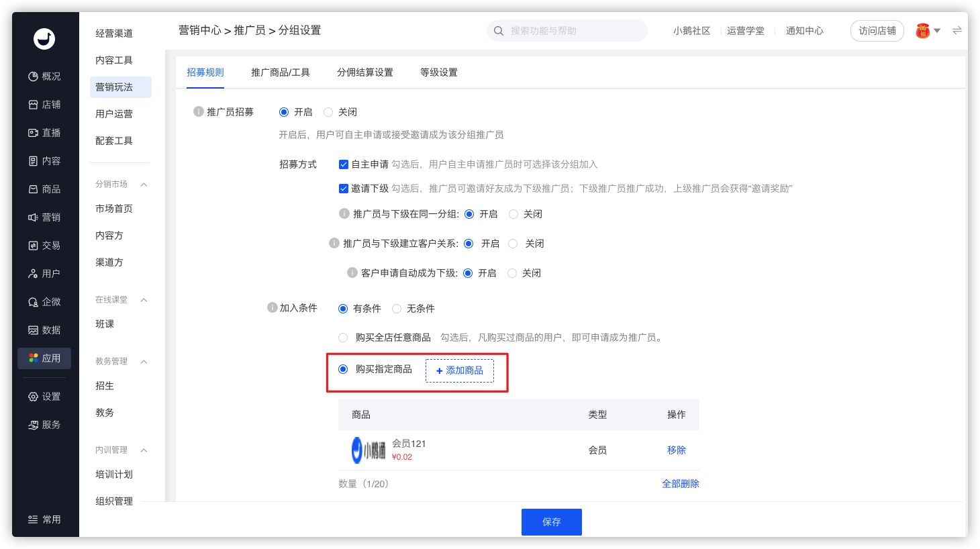Collapse the 分销市场 menu group
980x549 pixels.
(x=144, y=185)
